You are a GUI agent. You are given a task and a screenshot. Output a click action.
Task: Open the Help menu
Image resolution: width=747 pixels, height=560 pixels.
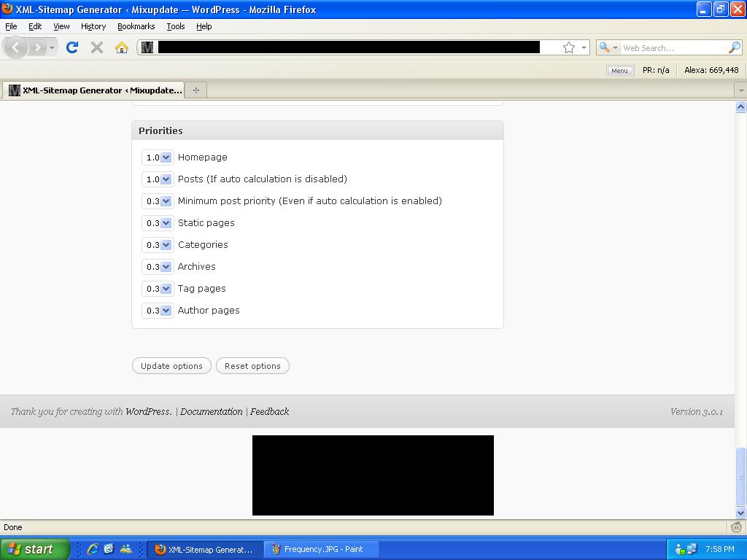coord(204,27)
